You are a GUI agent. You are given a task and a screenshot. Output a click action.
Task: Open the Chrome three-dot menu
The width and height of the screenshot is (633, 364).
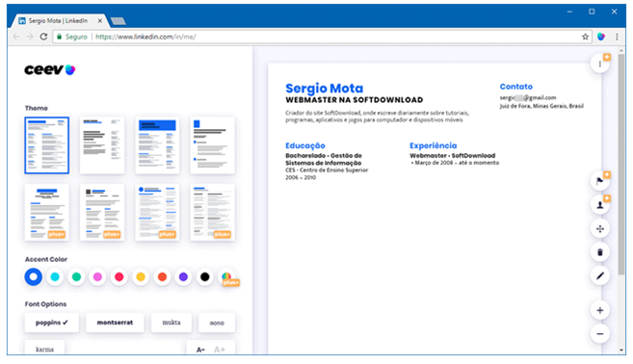[617, 37]
